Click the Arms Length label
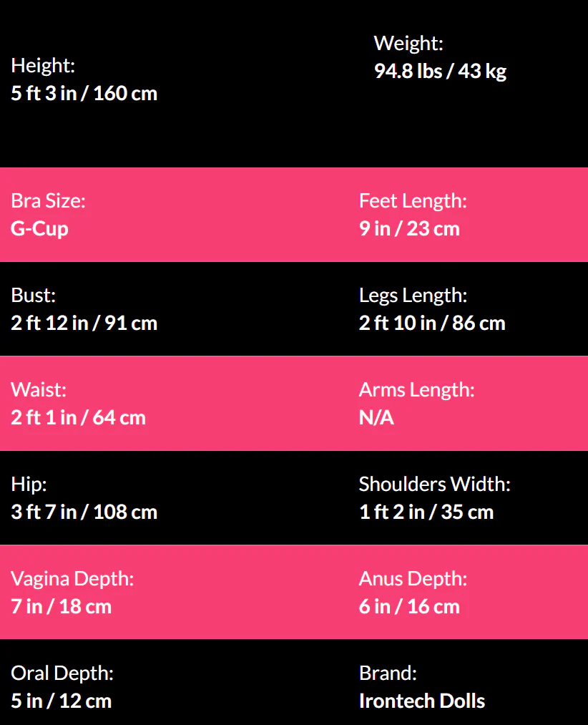 (x=416, y=390)
